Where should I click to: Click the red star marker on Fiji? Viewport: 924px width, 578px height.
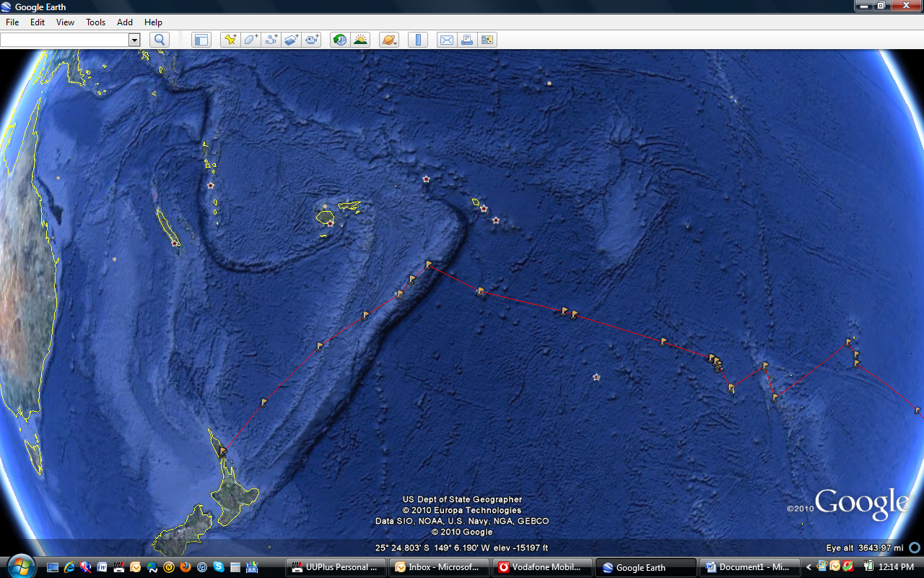click(x=331, y=224)
